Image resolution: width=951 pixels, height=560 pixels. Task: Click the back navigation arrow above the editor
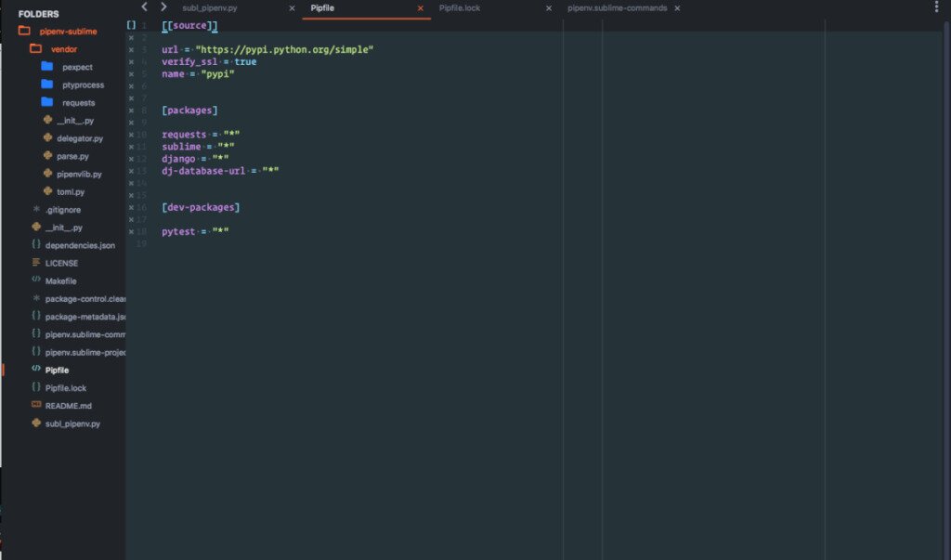(x=144, y=7)
